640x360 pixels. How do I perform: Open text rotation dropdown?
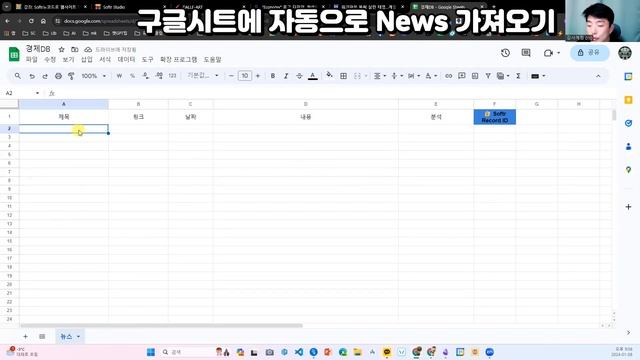click(x=431, y=76)
